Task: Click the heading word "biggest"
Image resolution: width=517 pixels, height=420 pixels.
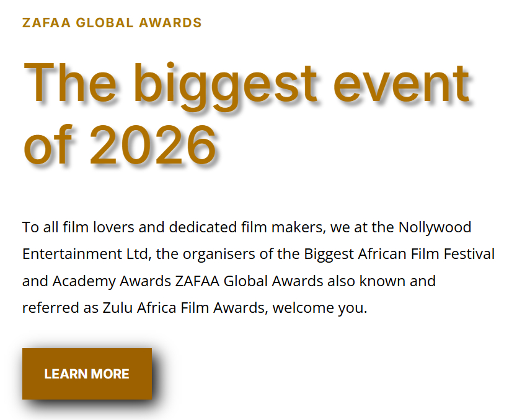Action: click(x=226, y=83)
